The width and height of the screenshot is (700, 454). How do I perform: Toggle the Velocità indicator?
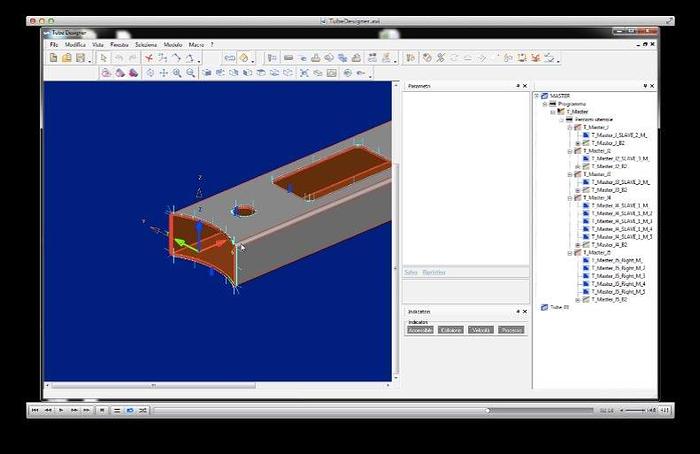pos(481,330)
